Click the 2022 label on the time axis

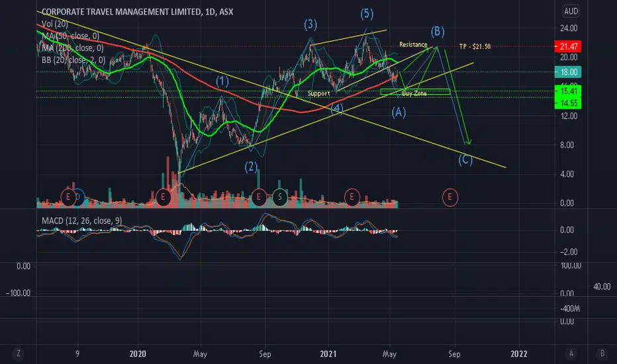(519, 354)
